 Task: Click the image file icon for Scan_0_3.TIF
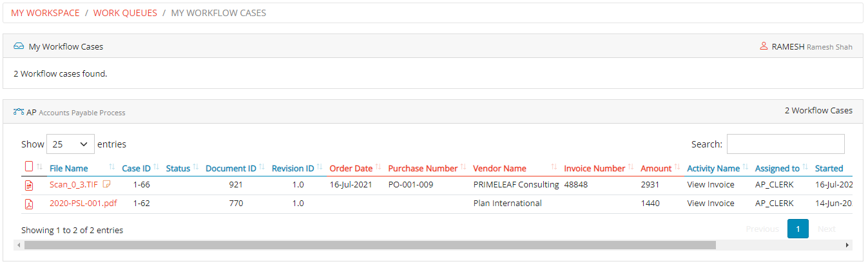click(x=28, y=185)
